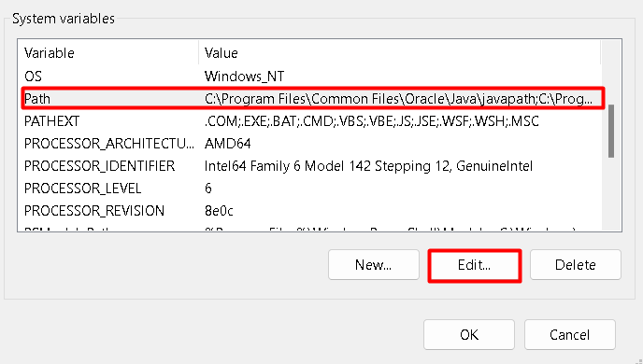
Task: Open the Edit... button for system variables
Action: pyautogui.click(x=475, y=265)
